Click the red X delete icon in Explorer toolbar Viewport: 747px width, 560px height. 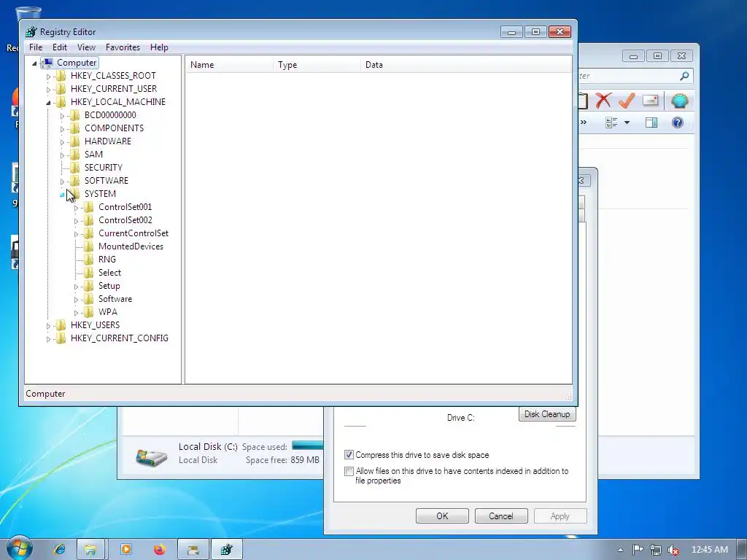tap(603, 101)
